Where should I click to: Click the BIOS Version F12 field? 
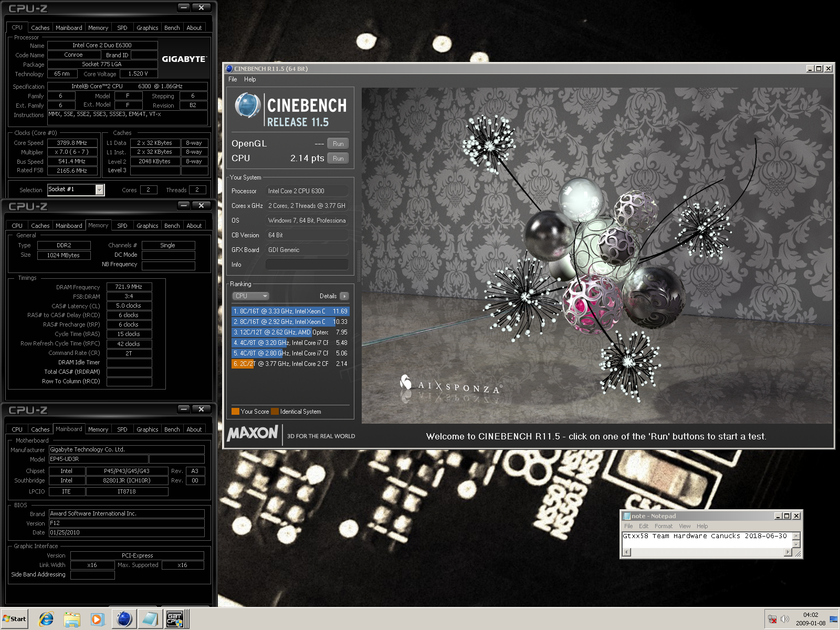[x=127, y=523]
